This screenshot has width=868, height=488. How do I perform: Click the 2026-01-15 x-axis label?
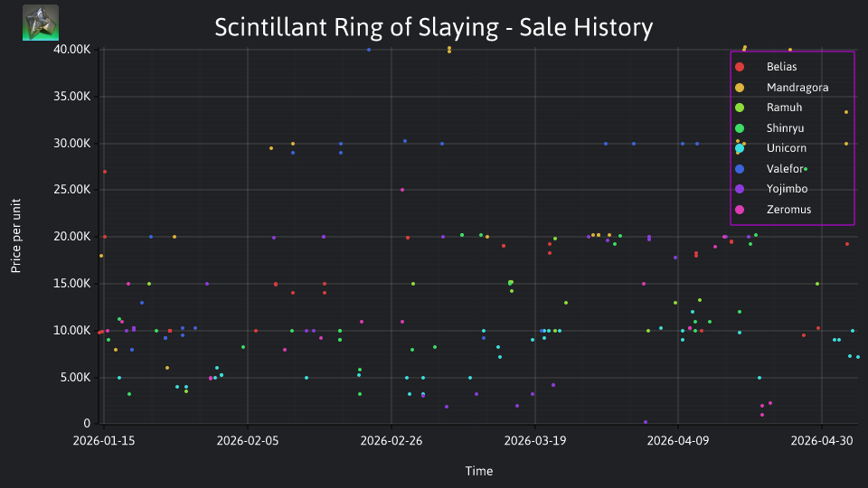(x=104, y=441)
